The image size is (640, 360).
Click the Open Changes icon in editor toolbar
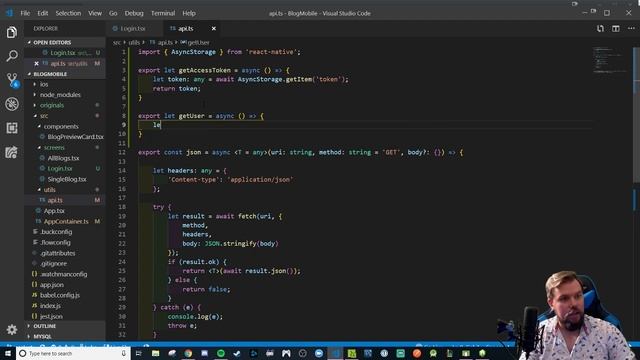600,29
